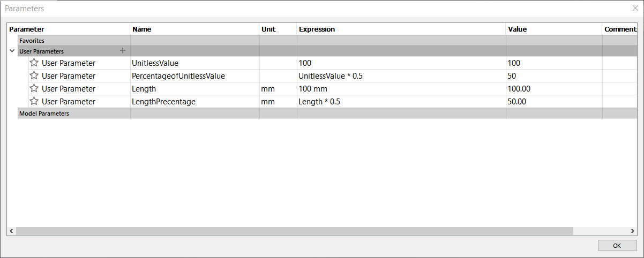Click the Expression column header

(x=401, y=29)
